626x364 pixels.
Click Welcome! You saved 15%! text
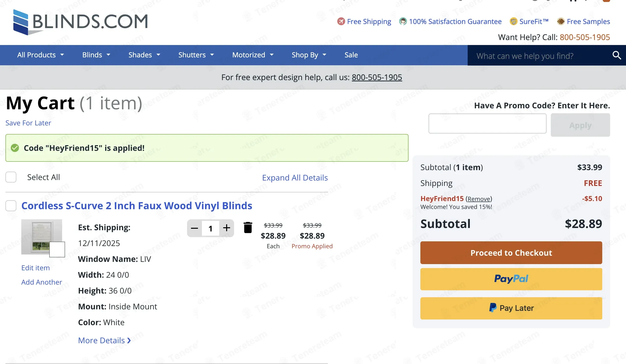click(x=456, y=207)
